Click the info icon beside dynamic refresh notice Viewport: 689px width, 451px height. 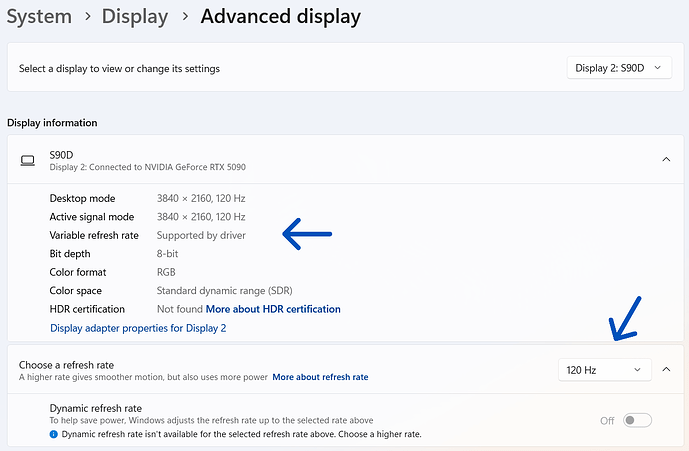[54, 434]
